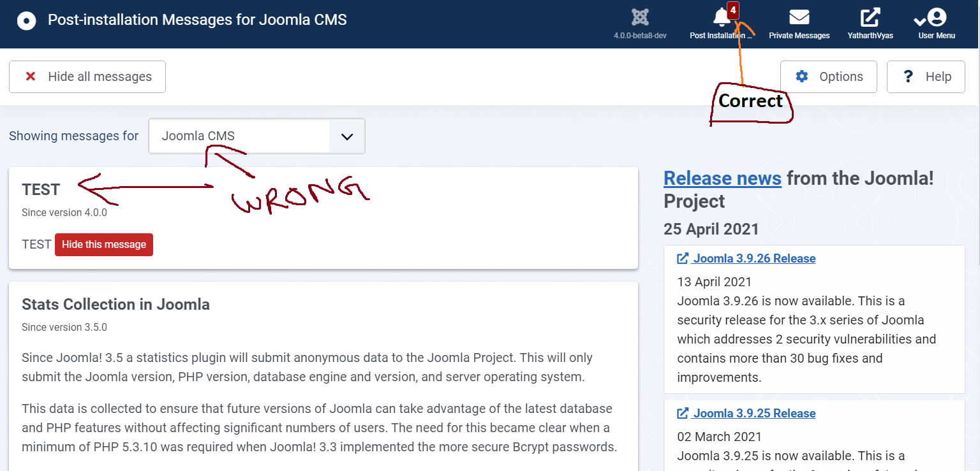Screen dimensions: 980x471
Task: Open Joomla 3.9.25 Release link
Action: point(754,413)
